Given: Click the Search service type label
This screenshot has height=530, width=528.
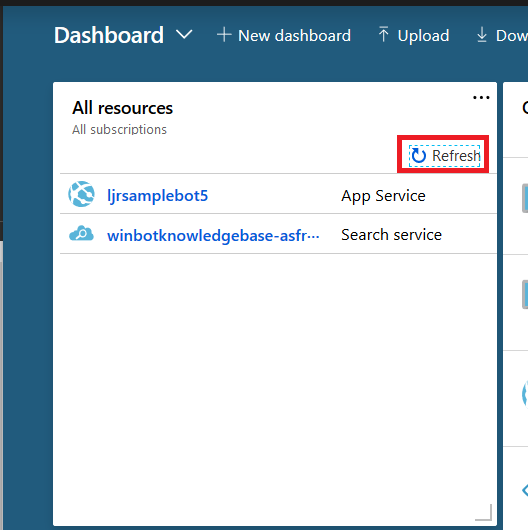Looking at the screenshot, I should (391, 235).
